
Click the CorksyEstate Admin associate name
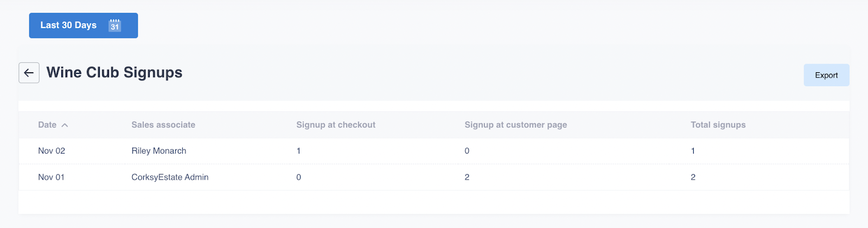(x=170, y=177)
